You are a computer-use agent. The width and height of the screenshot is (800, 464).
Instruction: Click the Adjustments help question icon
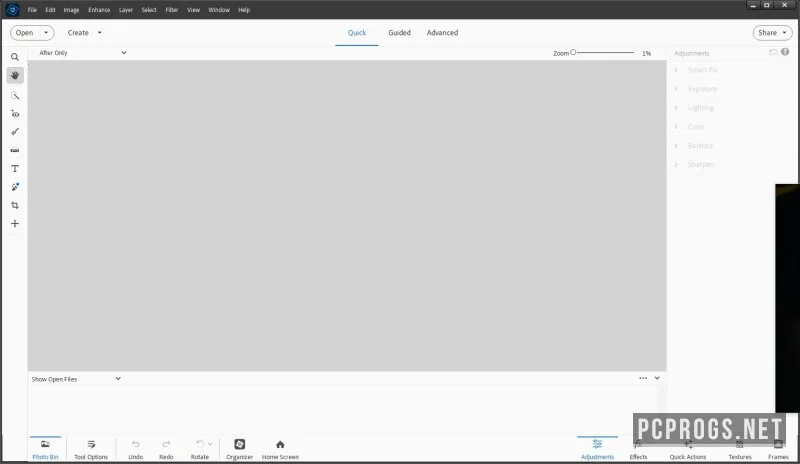pyautogui.click(x=785, y=52)
